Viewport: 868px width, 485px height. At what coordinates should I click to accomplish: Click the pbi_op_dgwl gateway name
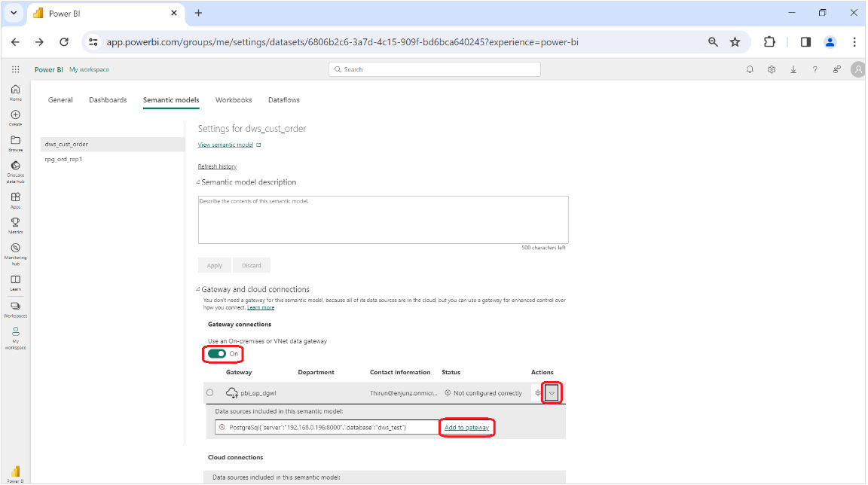pos(258,393)
